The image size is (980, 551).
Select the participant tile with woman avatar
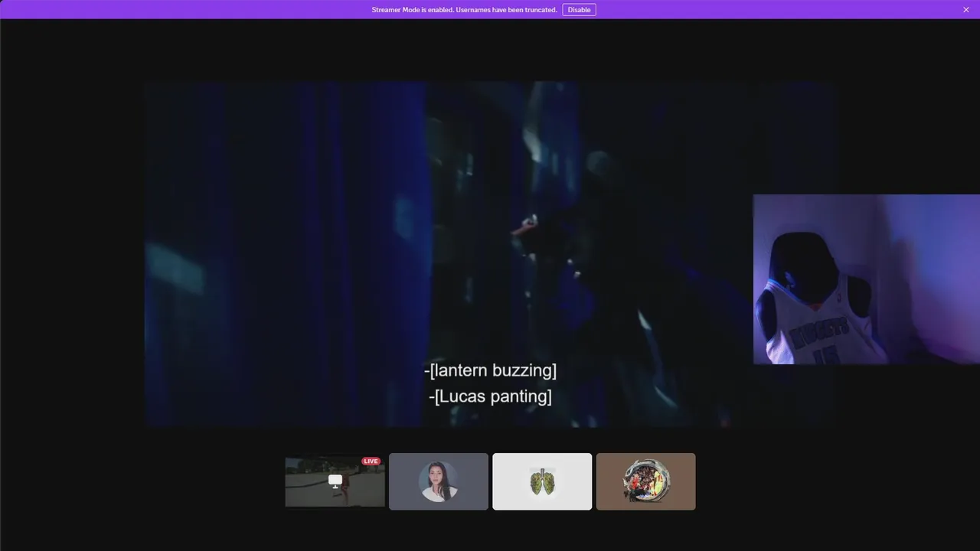pos(438,481)
